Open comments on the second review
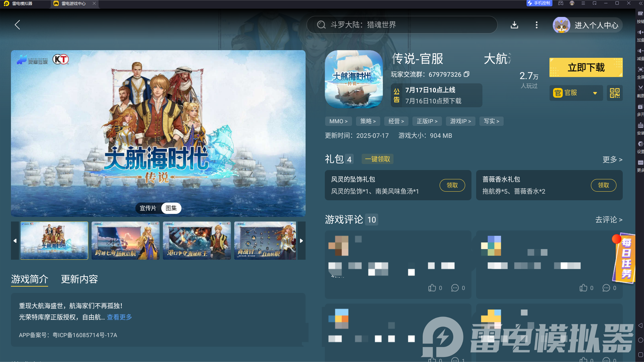Viewport: 644px width, 362px height. (606, 288)
